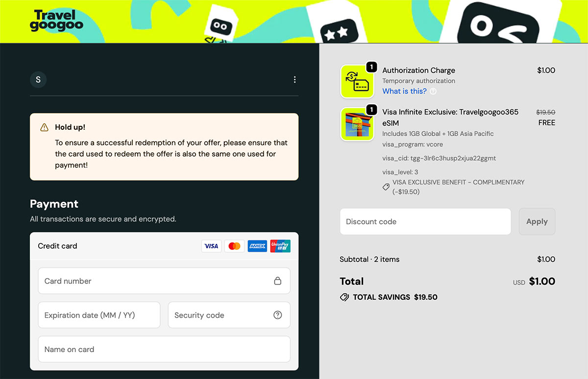Click the warning triangle in Hold up notice
The image size is (588, 379).
pos(44,127)
